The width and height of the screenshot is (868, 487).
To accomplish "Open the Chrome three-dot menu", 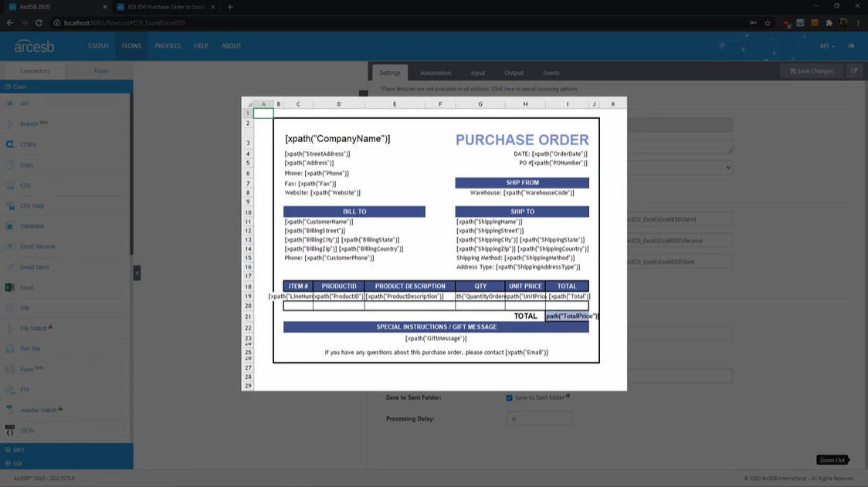I will tap(858, 22).
